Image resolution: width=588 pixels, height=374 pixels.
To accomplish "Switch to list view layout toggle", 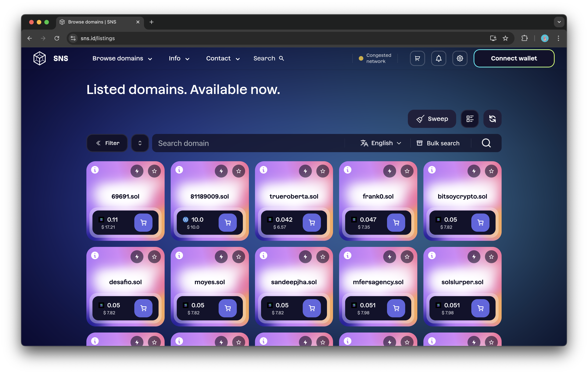I will click(x=470, y=119).
